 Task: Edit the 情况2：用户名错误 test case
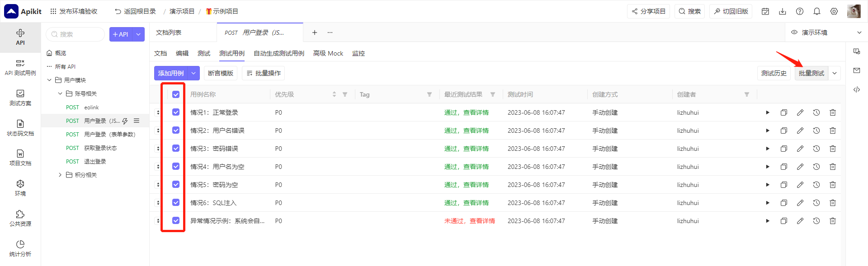[x=800, y=131]
